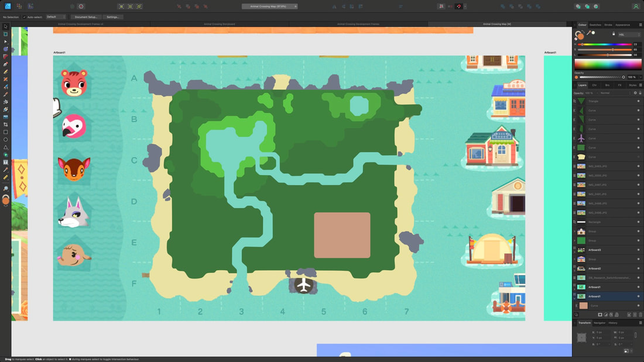Switch to the FX tab
Viewport: 644px width, 362px height.
[620, 85]
